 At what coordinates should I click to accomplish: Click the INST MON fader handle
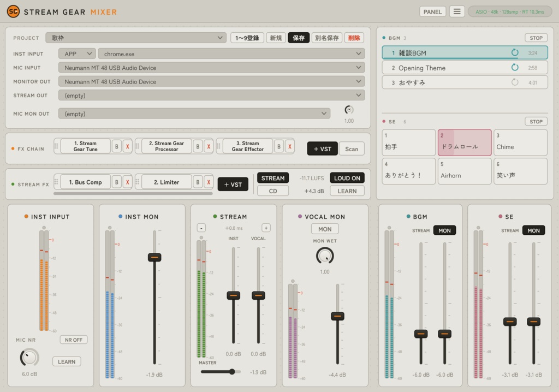coord(154,257)
